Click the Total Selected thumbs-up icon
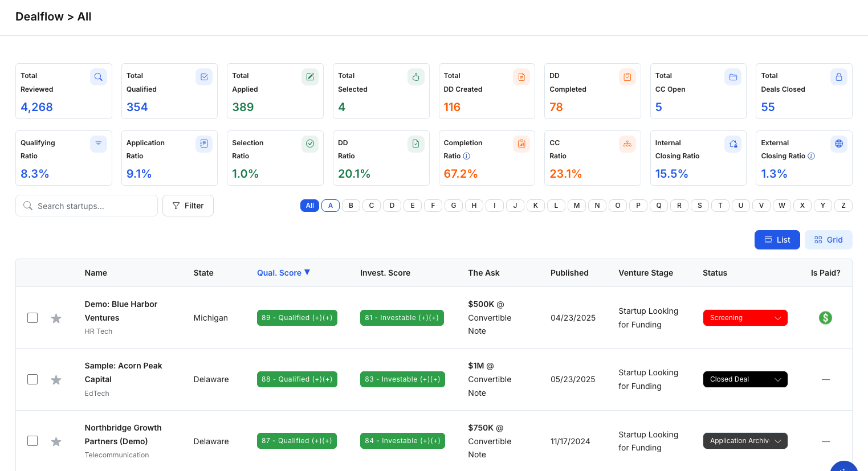 pos(415,77)
